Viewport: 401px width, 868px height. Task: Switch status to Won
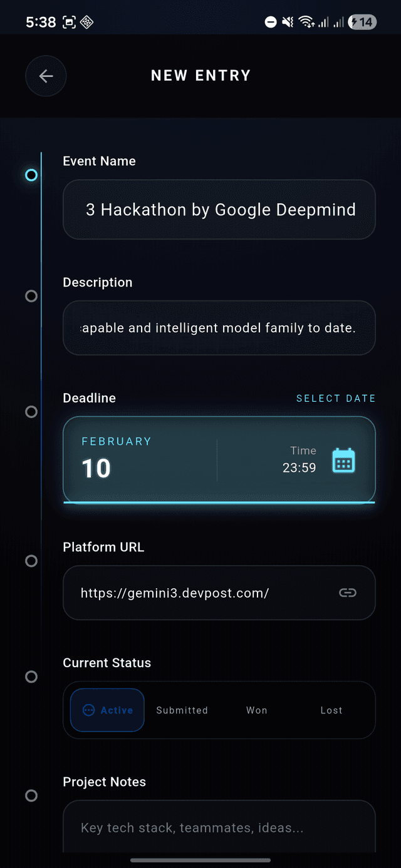click(256, 710)
